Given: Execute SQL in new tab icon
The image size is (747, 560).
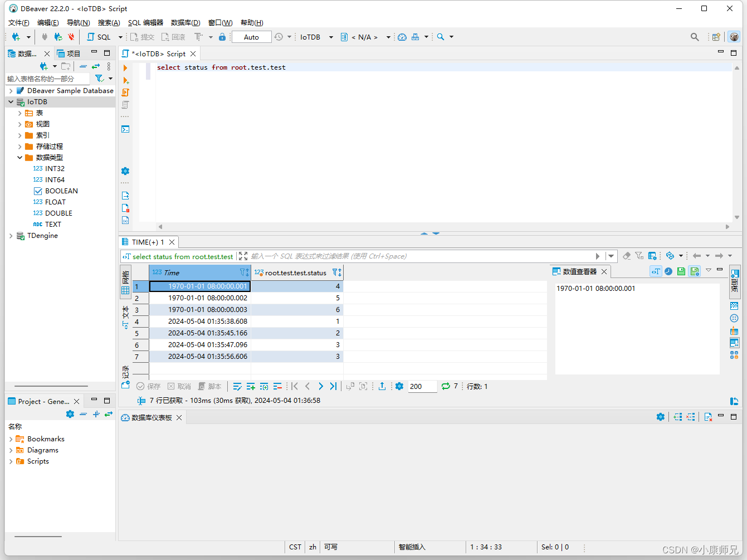Looking at the screenshot, I should tap(126, 81).
